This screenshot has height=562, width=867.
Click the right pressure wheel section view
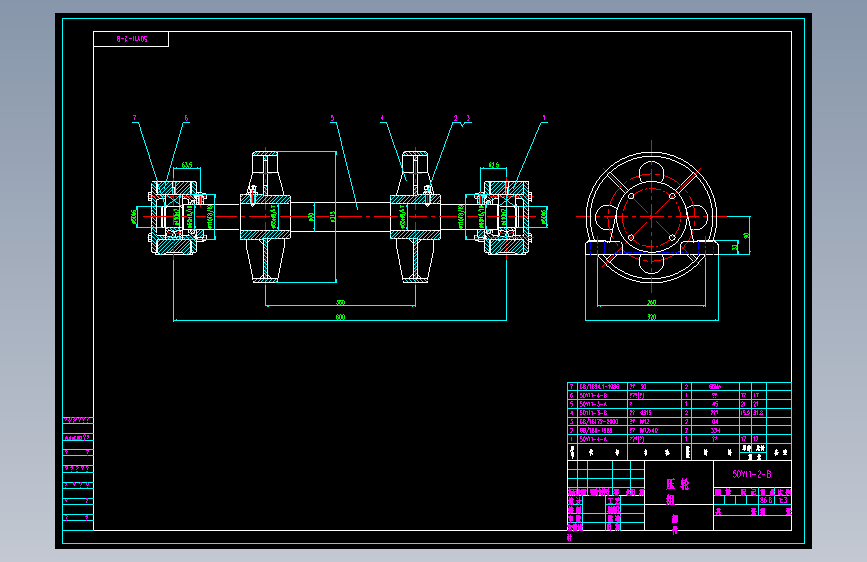coord(415,216)
